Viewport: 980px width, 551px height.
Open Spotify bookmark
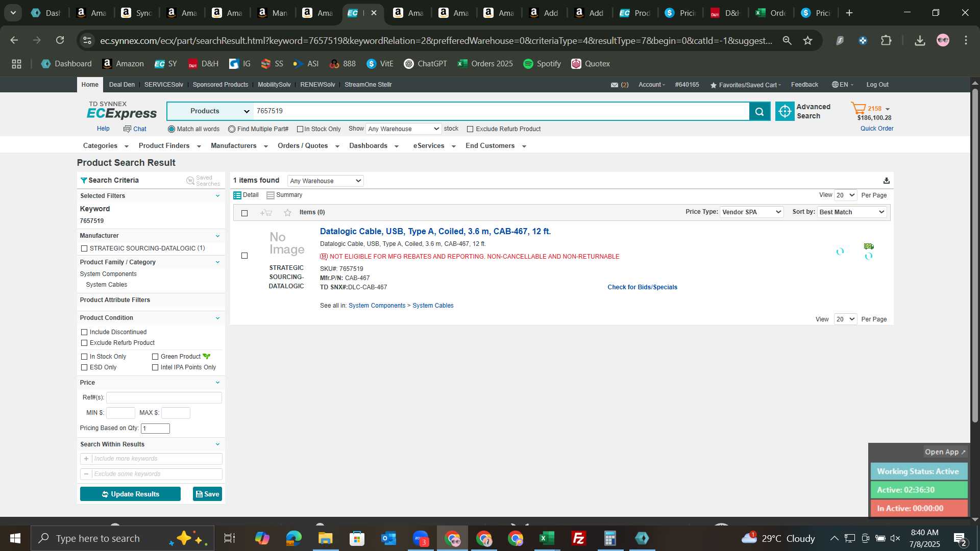pos(542,64)
